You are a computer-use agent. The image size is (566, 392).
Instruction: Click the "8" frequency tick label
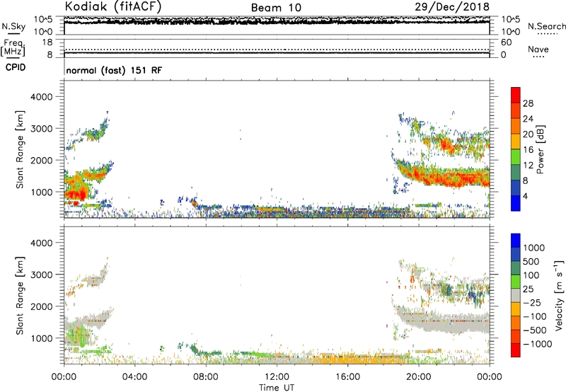point(50,54)
